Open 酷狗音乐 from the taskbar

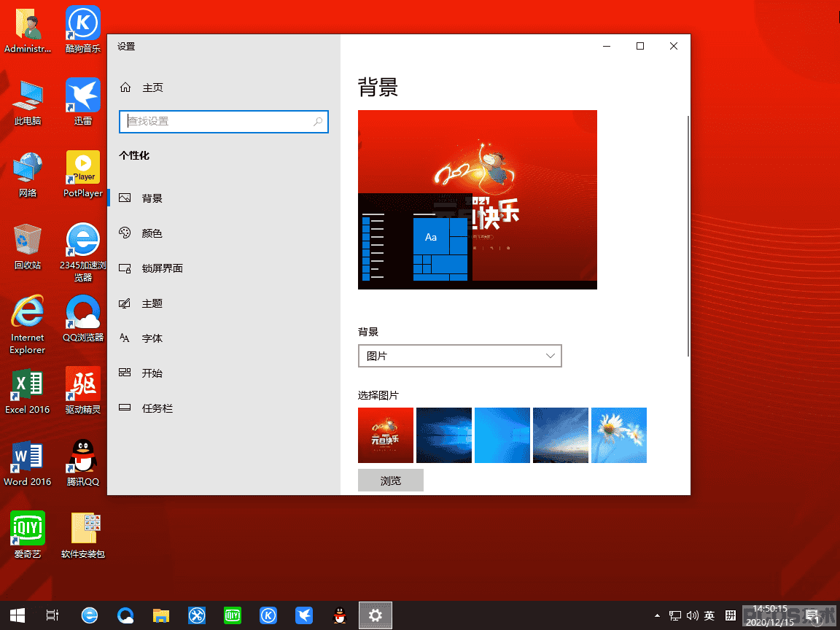(268, 615)
